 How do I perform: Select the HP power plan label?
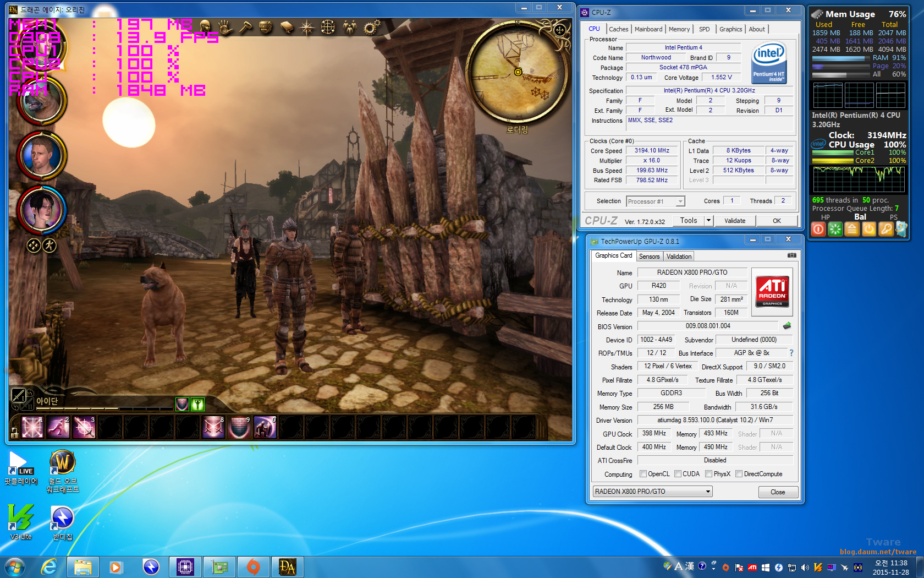tap(825, 217)
